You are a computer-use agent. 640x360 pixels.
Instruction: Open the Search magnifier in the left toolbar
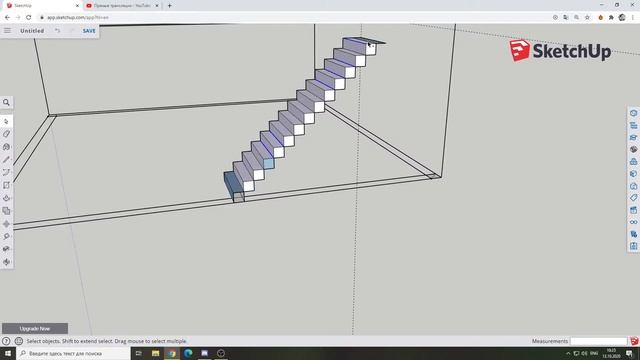coord(7,102)
